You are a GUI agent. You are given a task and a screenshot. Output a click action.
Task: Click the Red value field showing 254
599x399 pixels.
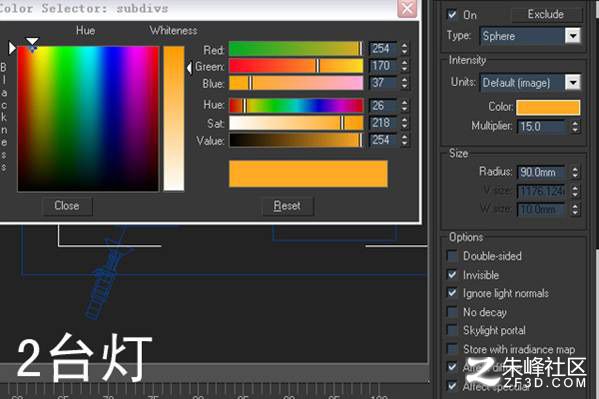tap(384, 49)
